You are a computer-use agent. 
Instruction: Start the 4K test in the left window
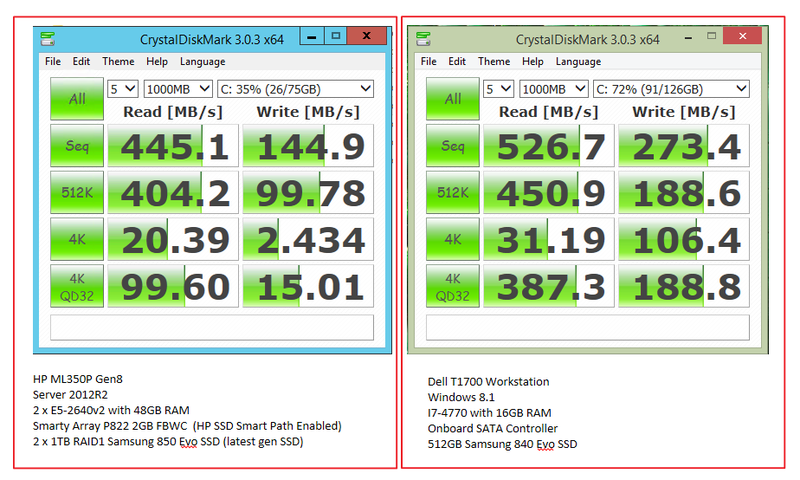click(x=77, y=239)
